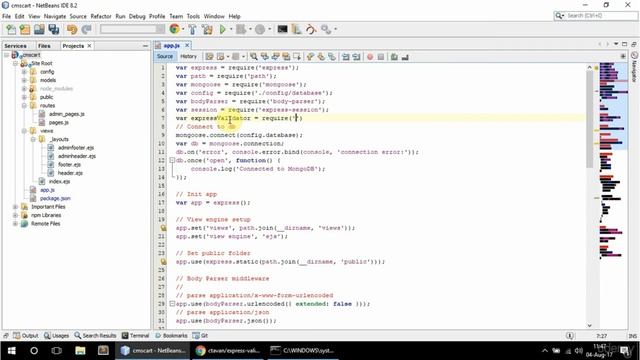Open the Bookmarks window button
The height and width of the screenshot is (360, 640).
click(x=171, y=336)
